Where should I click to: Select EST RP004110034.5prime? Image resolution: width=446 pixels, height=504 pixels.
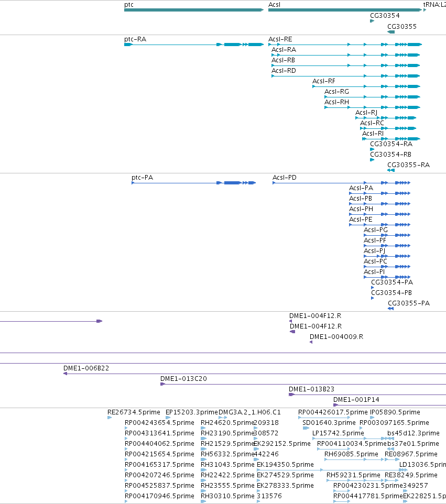click(x=352, y=444)
